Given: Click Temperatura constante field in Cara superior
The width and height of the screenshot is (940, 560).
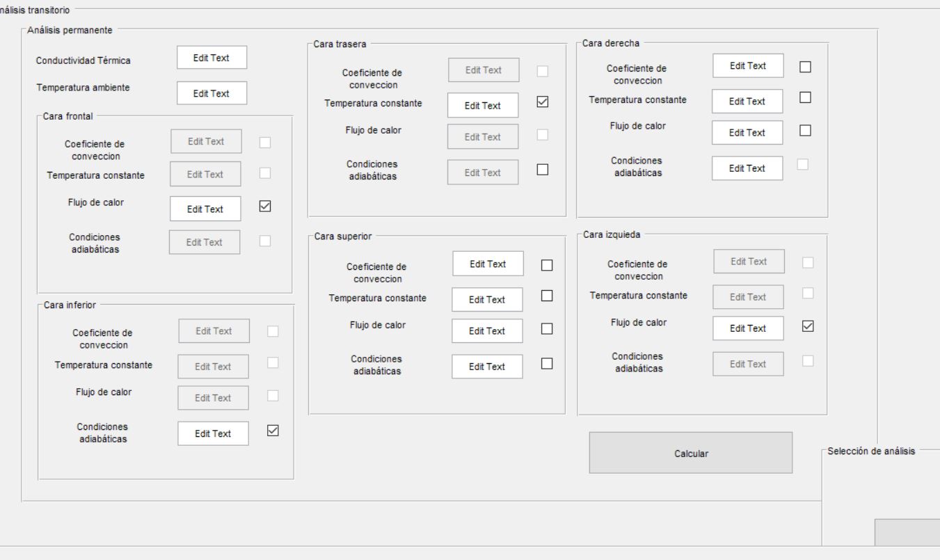Looking at the screenshot, I should click(487, 299).
